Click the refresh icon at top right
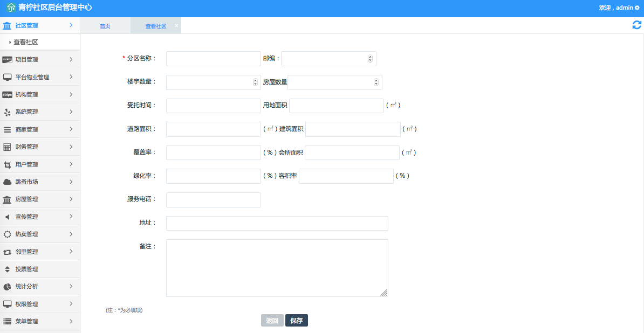Image resolution: width=644 pixels, height=333 pixels. click(636, 25)
